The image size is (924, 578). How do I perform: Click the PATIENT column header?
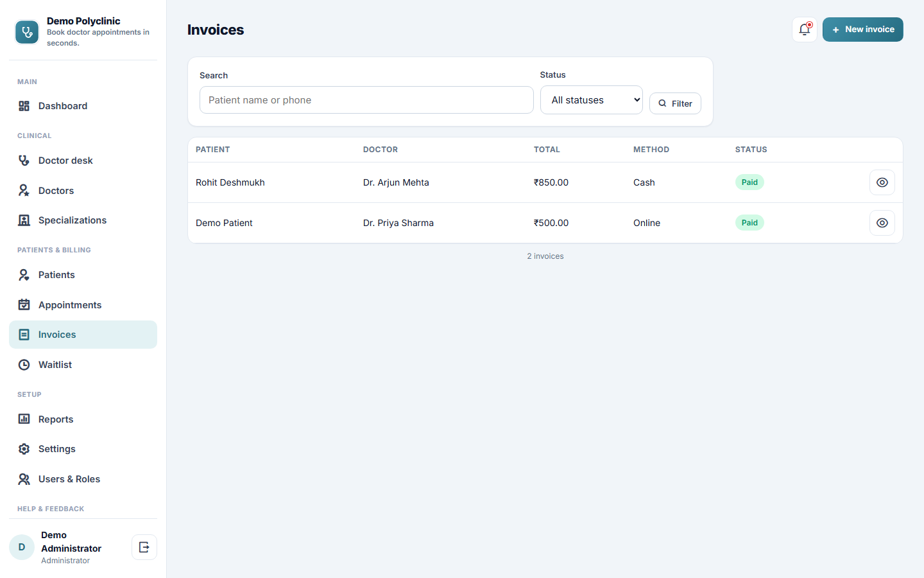pos(213,150)
